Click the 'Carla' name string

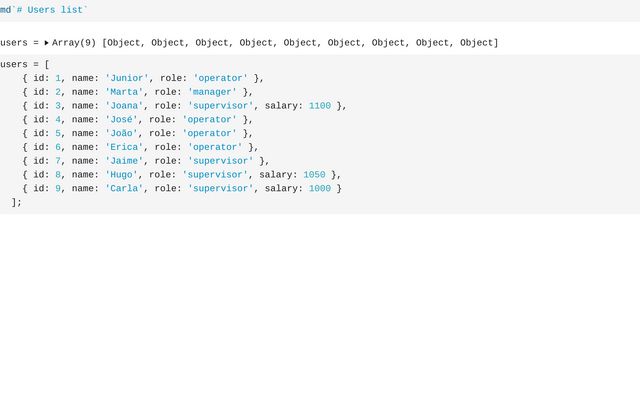click(124, 188)
